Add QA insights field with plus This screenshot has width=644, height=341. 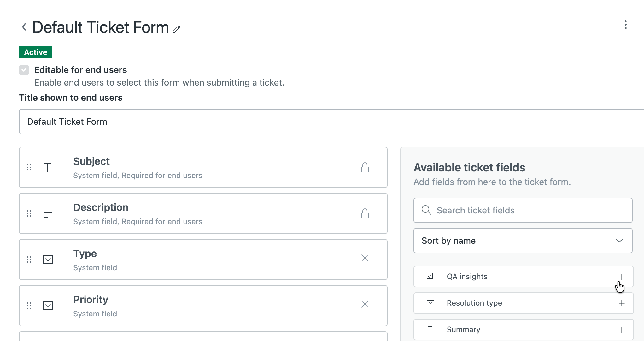click(x=621, y=277)
